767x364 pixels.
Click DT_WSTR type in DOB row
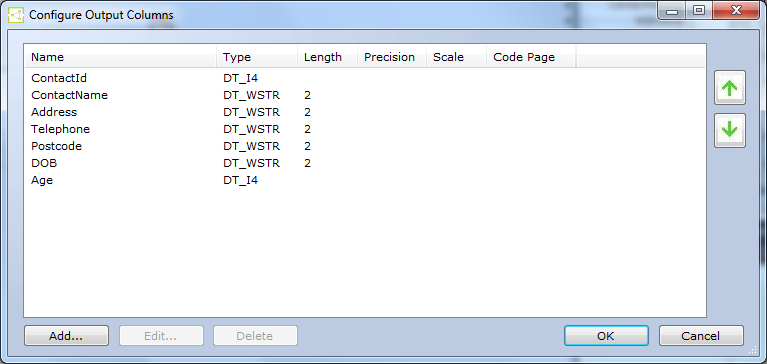pyautogui.click(x=251, y=163)
